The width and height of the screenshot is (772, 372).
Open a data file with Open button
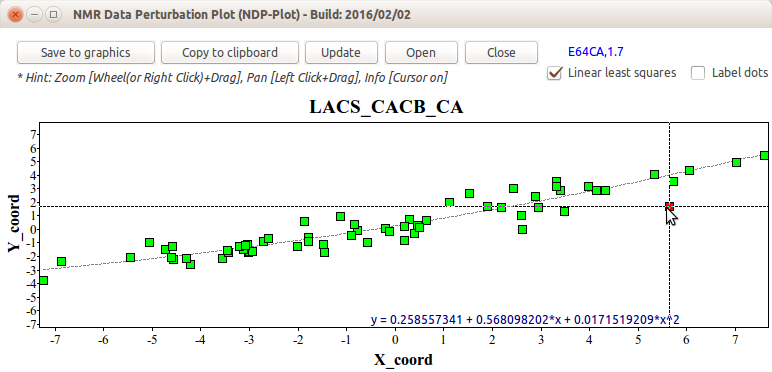(421, 53)
